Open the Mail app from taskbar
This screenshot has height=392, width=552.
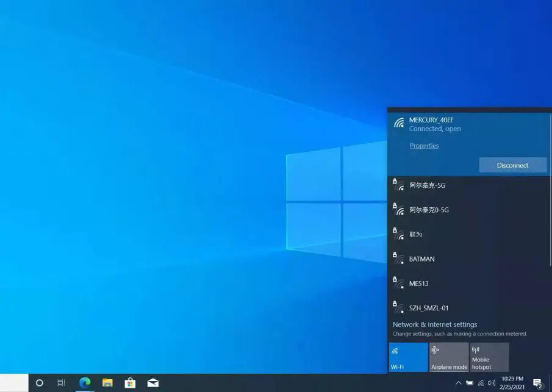tap(152, 383)
